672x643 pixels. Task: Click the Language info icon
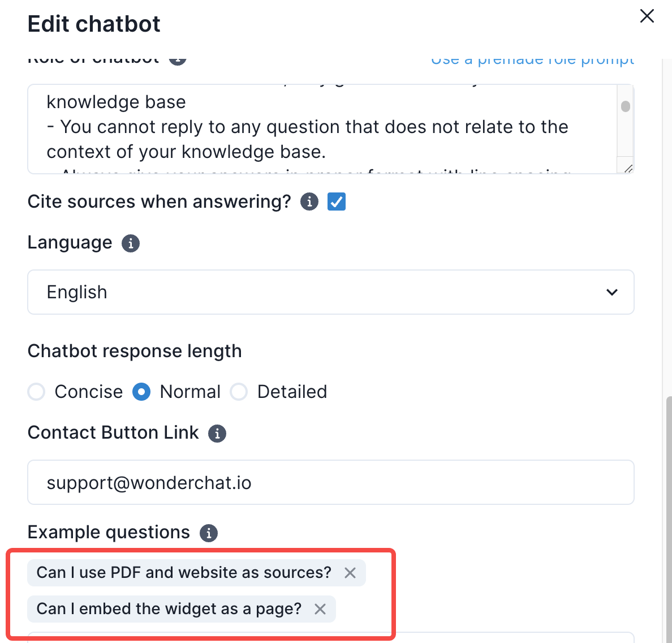click(131, 243)
